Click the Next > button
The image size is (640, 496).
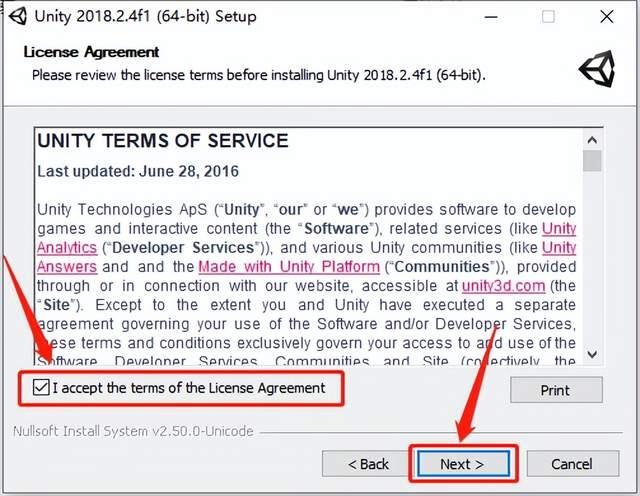click(463, 464)
